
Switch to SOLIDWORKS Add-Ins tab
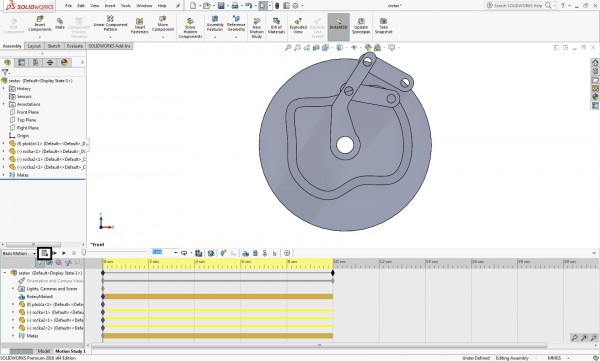pyautogui.click(x=109, y=46)
